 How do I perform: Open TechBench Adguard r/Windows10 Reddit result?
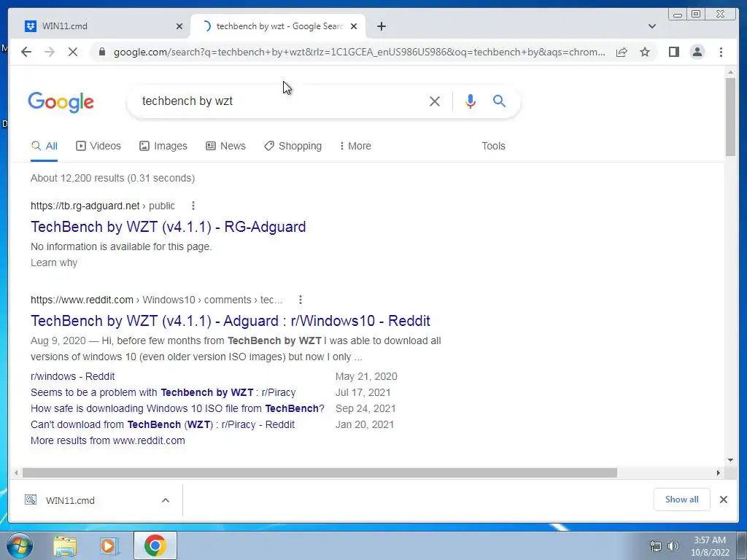tap(230, 321)
